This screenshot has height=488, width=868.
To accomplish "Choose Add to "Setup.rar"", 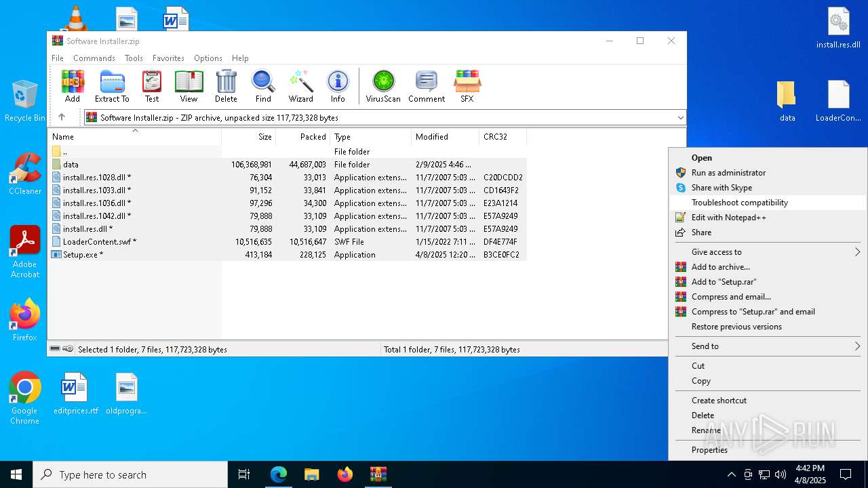I will pyautogui.click(x=768, y=281).
